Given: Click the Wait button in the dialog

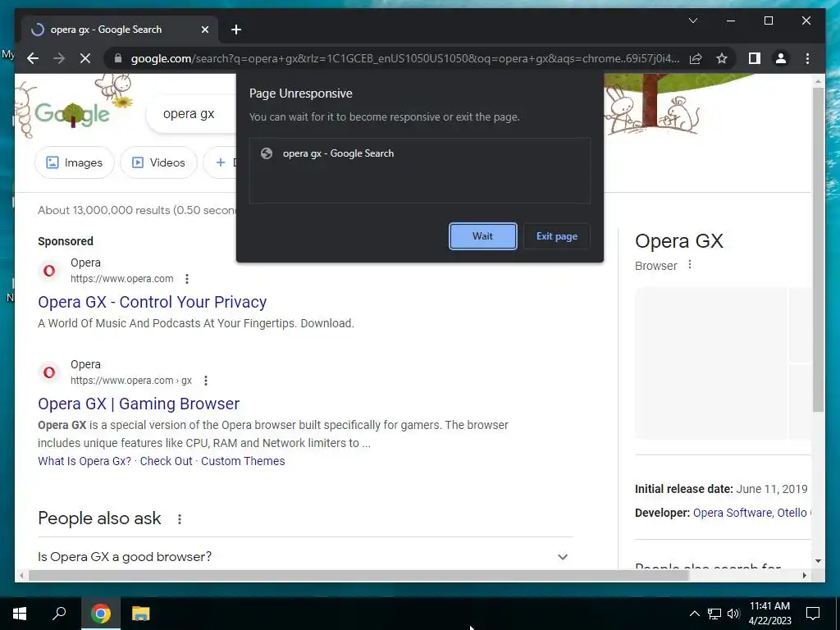Looking at the screenshot, I should (482, 236).
